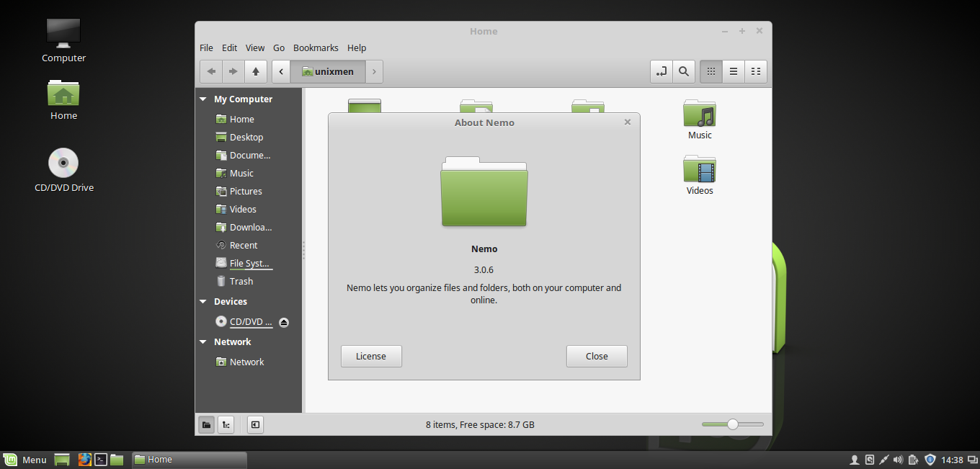Image resolution: width=980 pixels, height=469 pixels.
Task: Open the Help menu
Action: tap(357, 48)
